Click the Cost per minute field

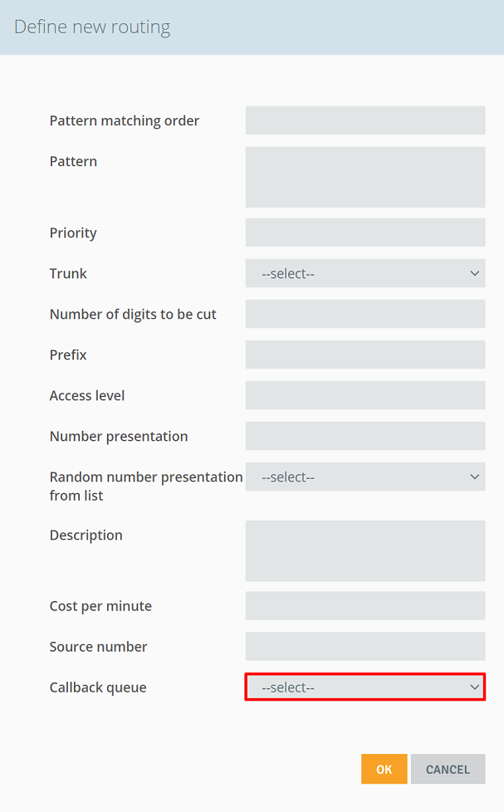click(365, 606)
